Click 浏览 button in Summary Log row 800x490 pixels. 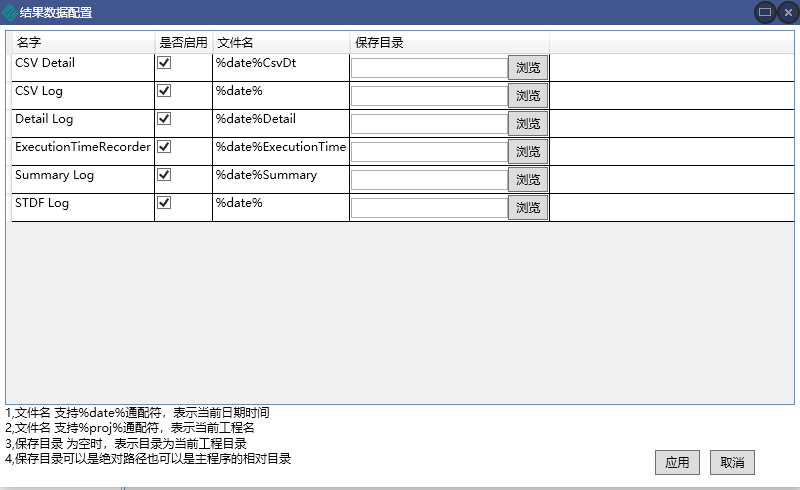528,180
